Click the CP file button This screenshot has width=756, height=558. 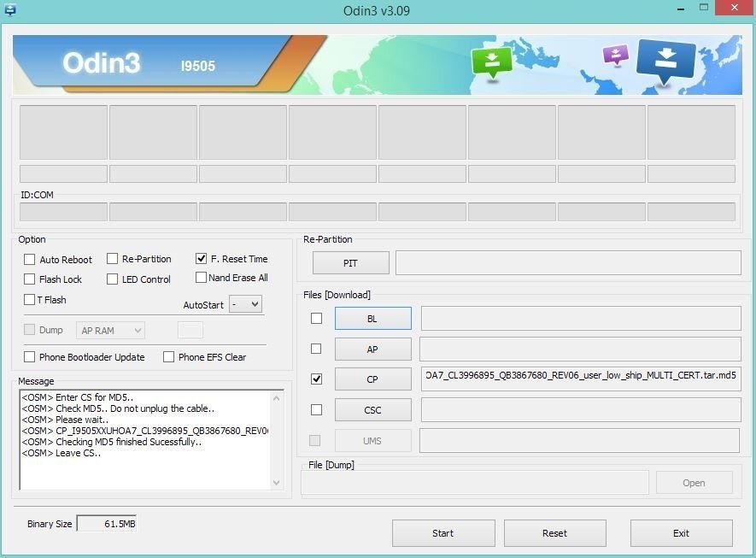click(x=372, y=379)
